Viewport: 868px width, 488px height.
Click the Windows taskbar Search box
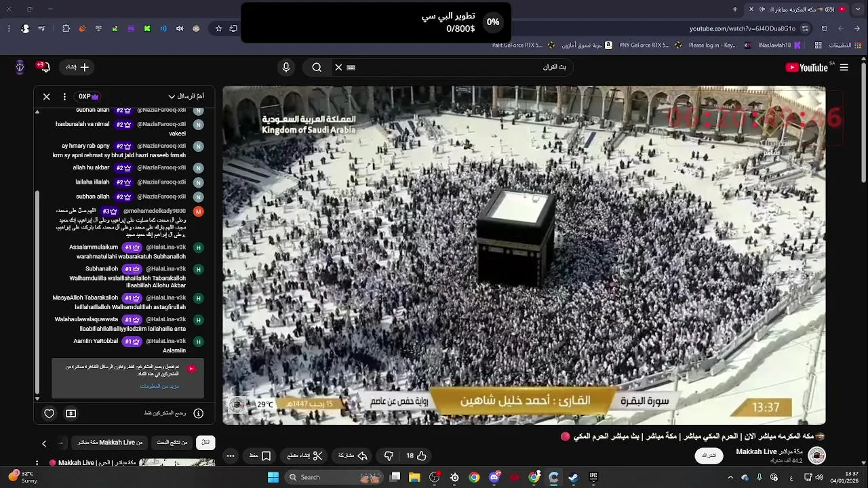(334, 477)
